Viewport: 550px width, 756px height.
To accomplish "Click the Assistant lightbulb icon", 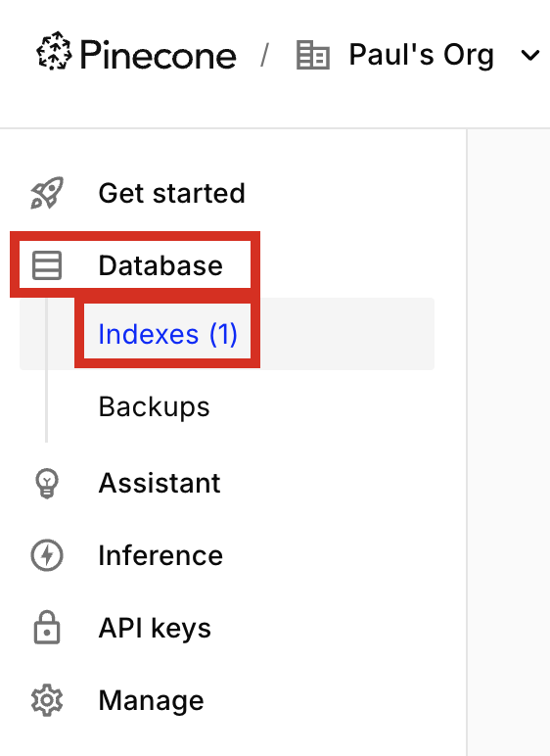I will coord(47,483).
